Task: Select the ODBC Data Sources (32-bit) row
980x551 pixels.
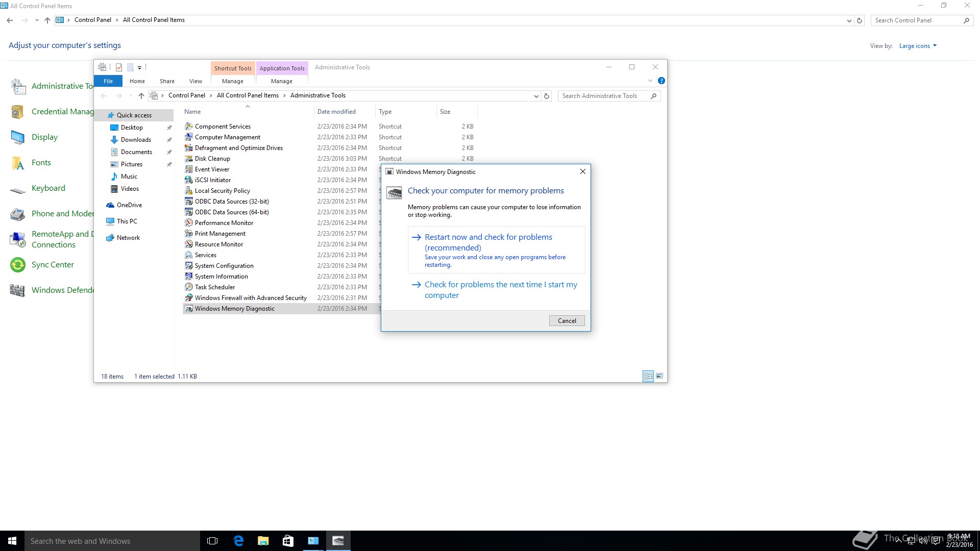Action: (281, 201)
